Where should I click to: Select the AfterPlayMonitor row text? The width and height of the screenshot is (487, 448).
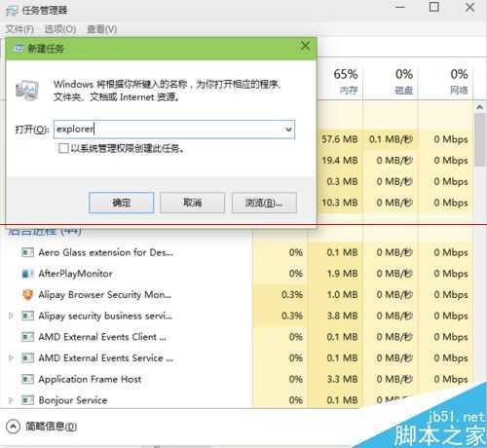coord(75,274)
